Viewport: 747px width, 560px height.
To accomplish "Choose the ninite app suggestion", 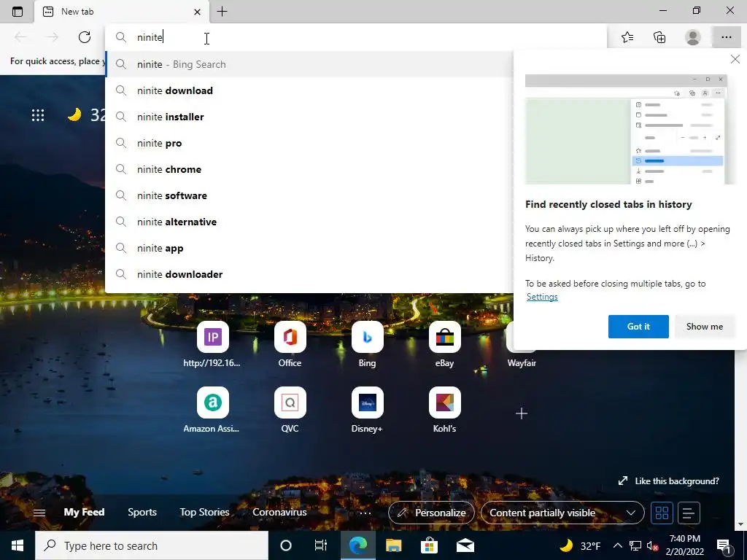I will pyautogui.click(x=309, y=248).
